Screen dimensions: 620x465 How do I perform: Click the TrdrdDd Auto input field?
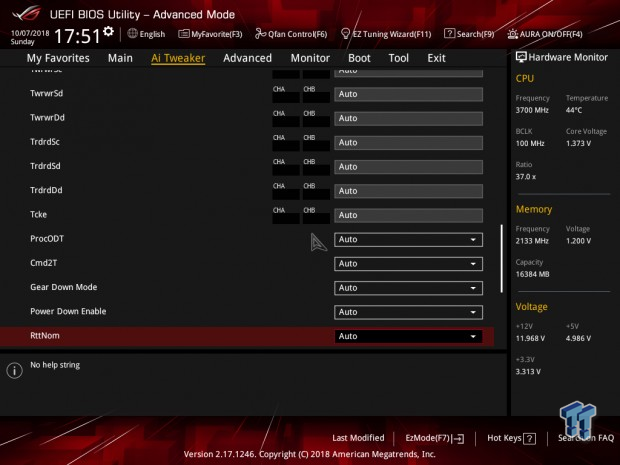[408, 191]
